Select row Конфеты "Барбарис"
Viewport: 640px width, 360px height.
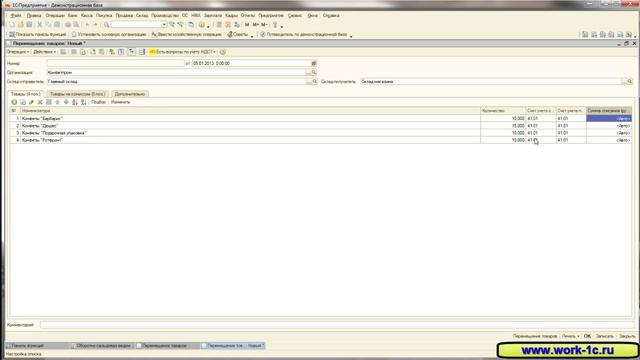click(321, 118)
